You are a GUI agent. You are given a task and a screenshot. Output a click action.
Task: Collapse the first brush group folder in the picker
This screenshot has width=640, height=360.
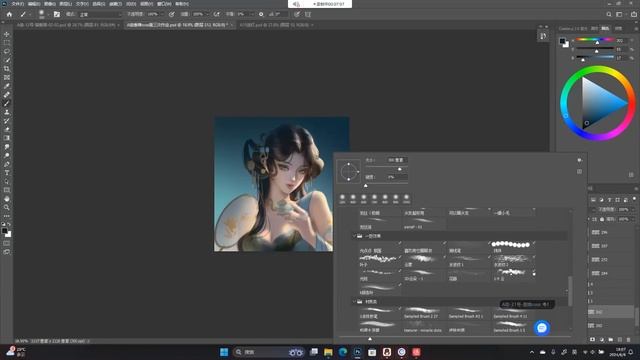[x=355, y=236]
